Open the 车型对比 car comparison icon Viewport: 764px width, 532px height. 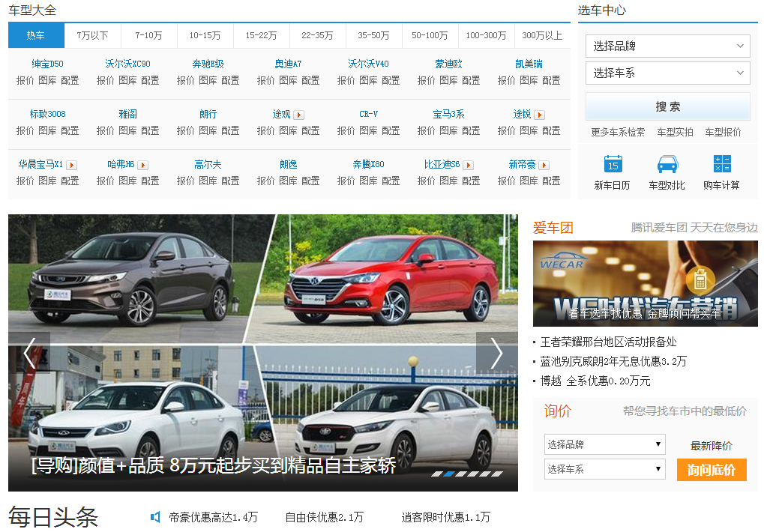(x=667, y=165)
